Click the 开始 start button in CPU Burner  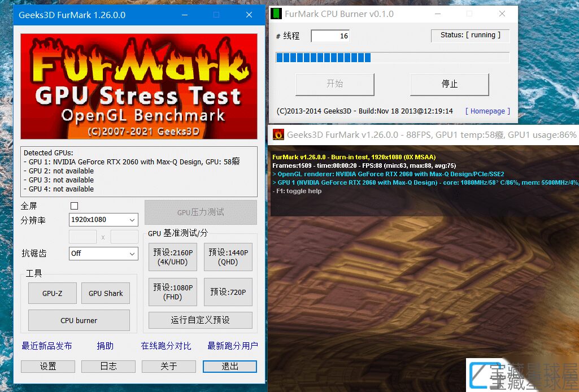click(x=335, y=84)
